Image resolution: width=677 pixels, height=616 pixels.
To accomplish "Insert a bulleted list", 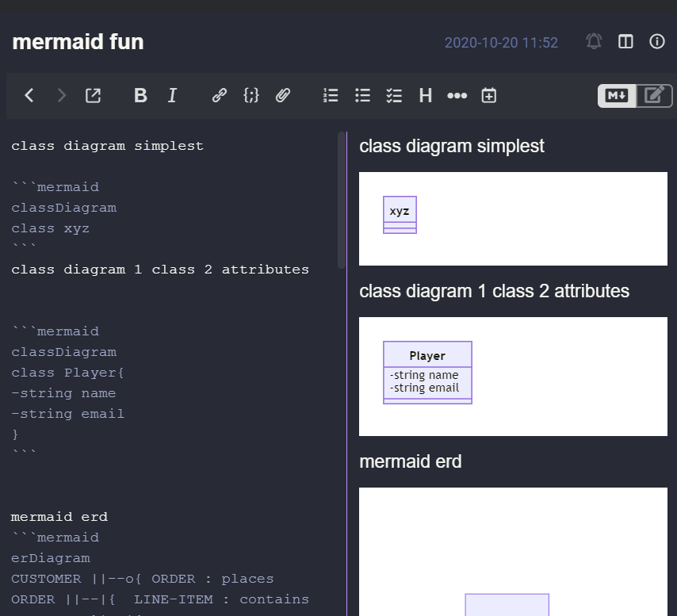I will (361, 95).
